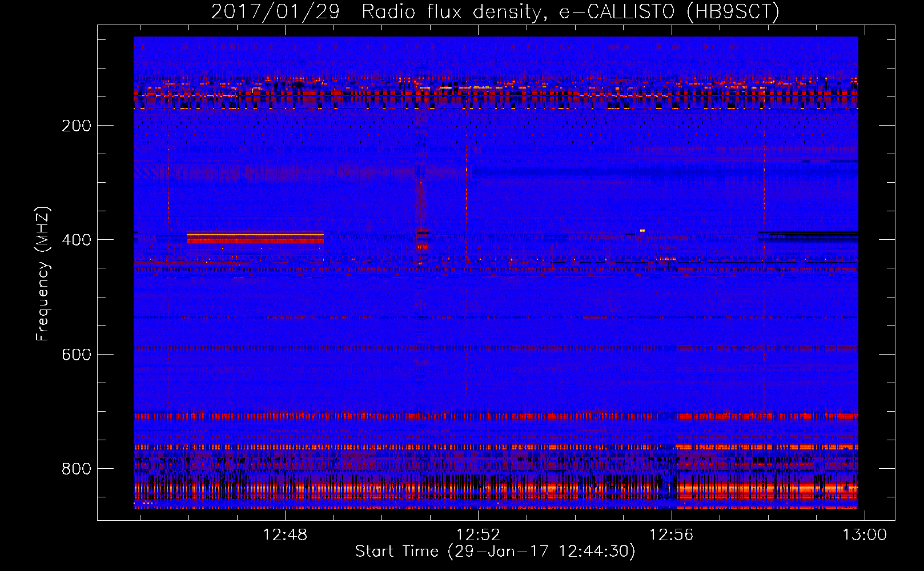Viewport: 924px width, 571px height.
Task: Click the Start Time axis label
Action: (495, 552)
